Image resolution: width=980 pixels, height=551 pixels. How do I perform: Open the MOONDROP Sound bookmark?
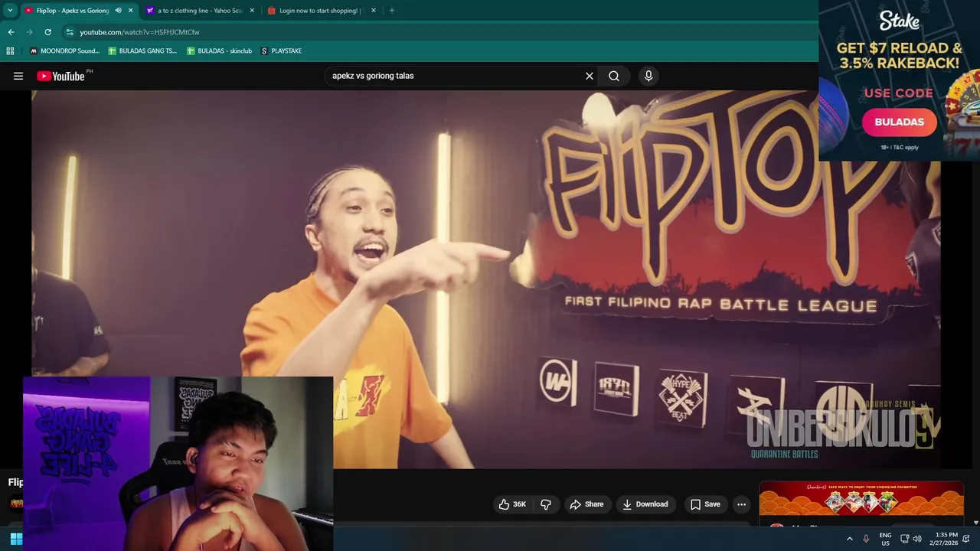65,51
